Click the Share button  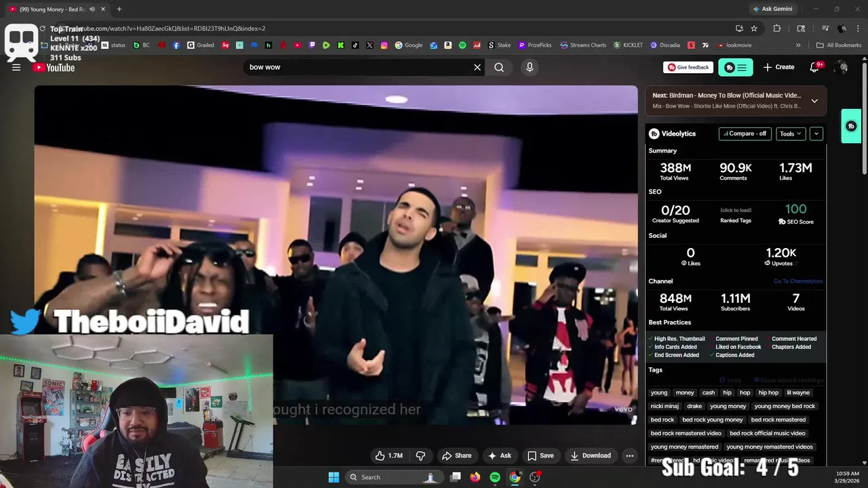click(456, 455)
